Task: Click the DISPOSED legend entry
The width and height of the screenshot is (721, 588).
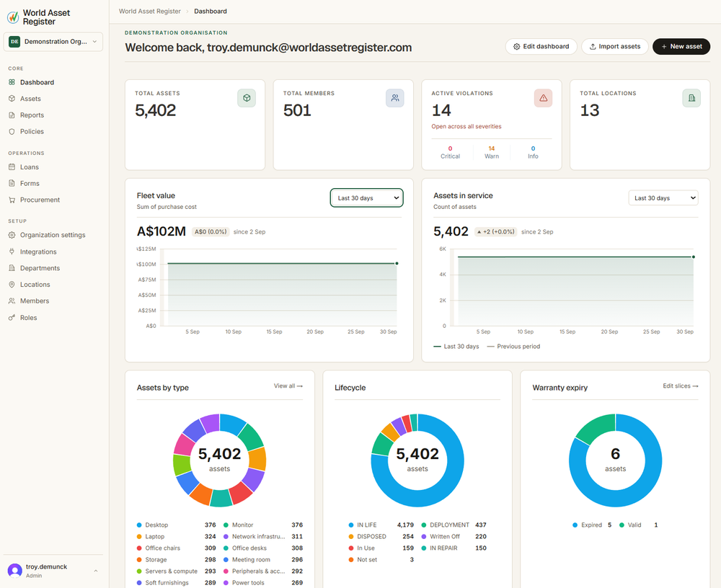Action: pyautogui.click(x=381, y=537)
